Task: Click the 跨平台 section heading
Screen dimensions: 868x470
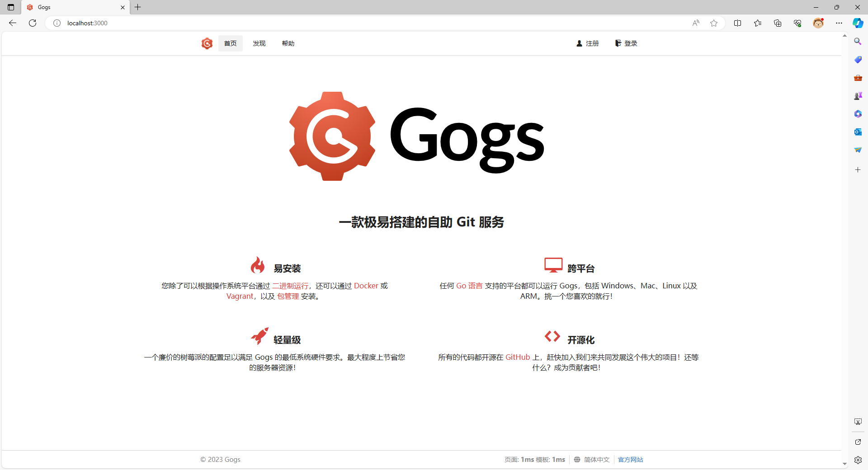Action: 581,268
